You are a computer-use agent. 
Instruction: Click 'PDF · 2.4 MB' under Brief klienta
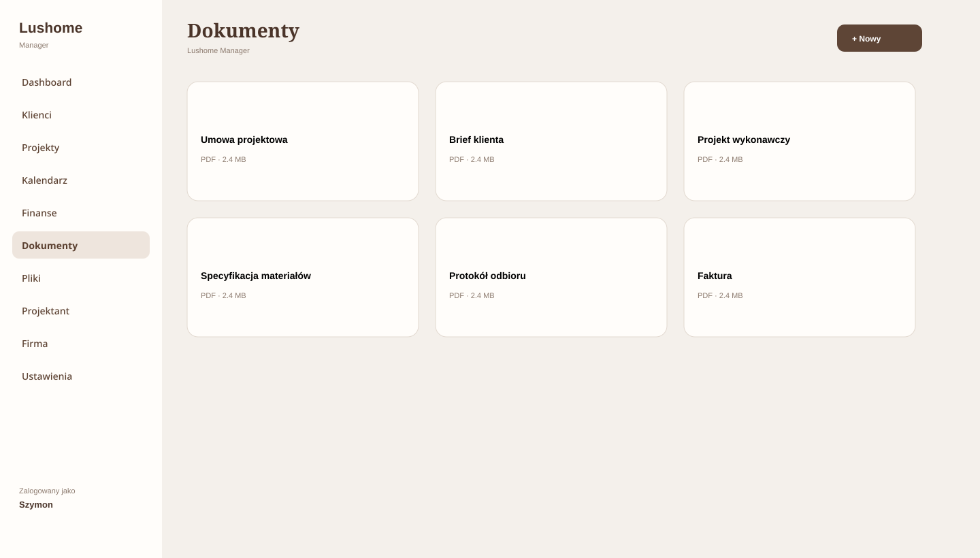pos(472,159)
